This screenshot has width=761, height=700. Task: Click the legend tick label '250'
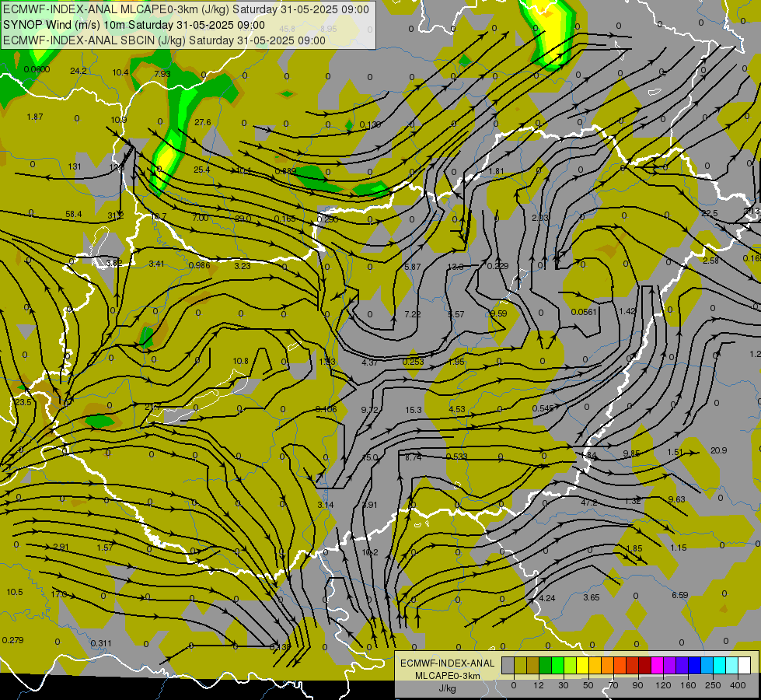pyautogui.click(x=713, y=685)
